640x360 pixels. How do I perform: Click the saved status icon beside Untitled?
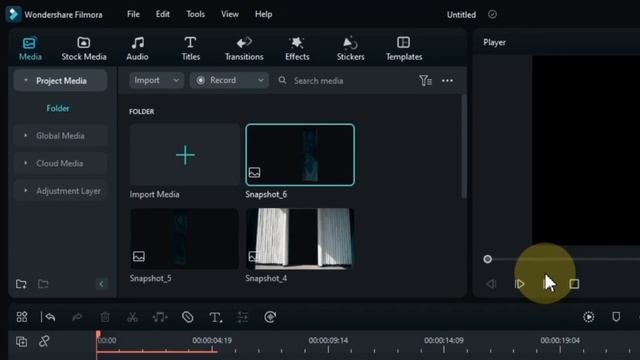tap(492, 14)
